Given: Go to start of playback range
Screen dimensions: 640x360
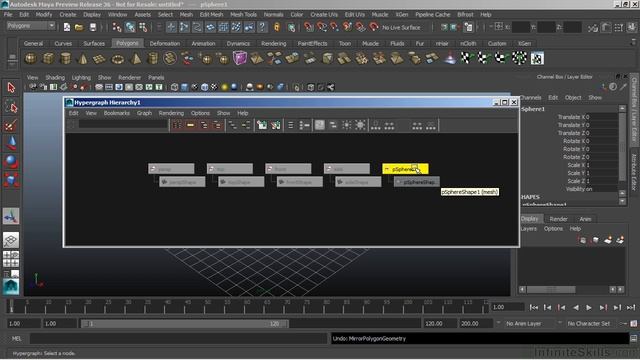Looking at the screenshot, I should pyautogui.click(x=533, y=307).
